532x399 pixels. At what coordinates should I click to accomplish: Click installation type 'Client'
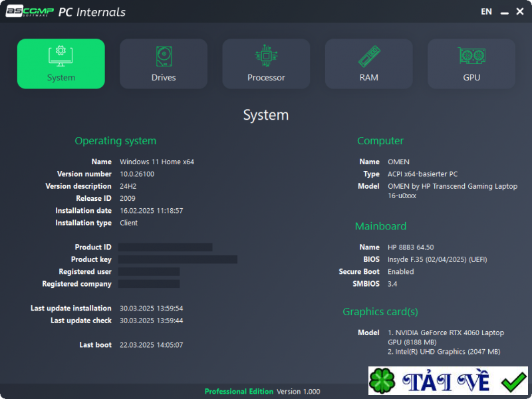pyautogui.click(x=128, y=223)
